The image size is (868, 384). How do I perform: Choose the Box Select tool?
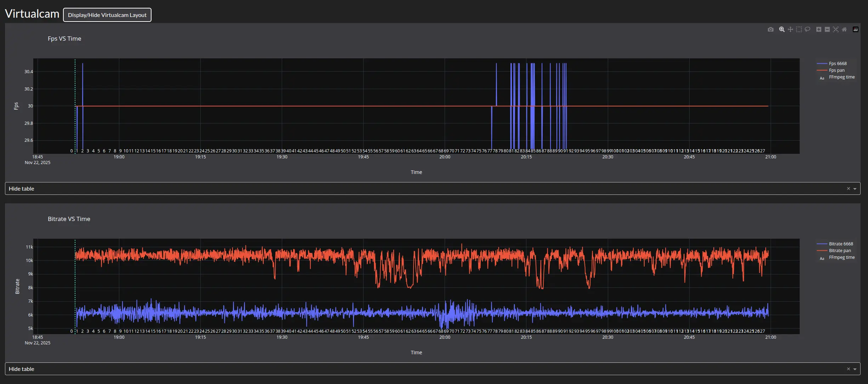tap(799, 29)
